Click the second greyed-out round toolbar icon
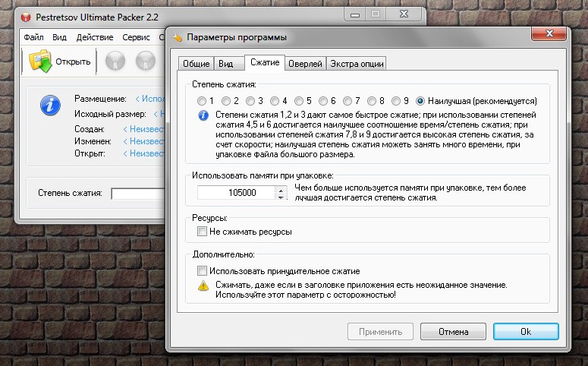The height and width of the screenshot is (366, 588). click(x=146, y=61)
